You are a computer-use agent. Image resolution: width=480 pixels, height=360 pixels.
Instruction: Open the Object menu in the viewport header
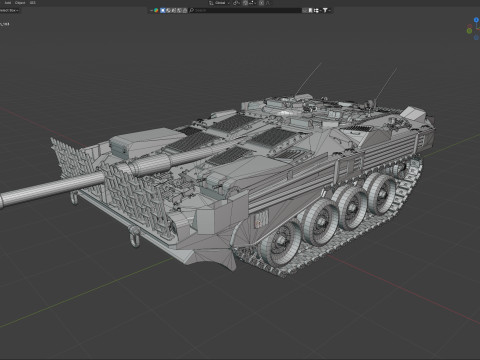click(20, 3)
